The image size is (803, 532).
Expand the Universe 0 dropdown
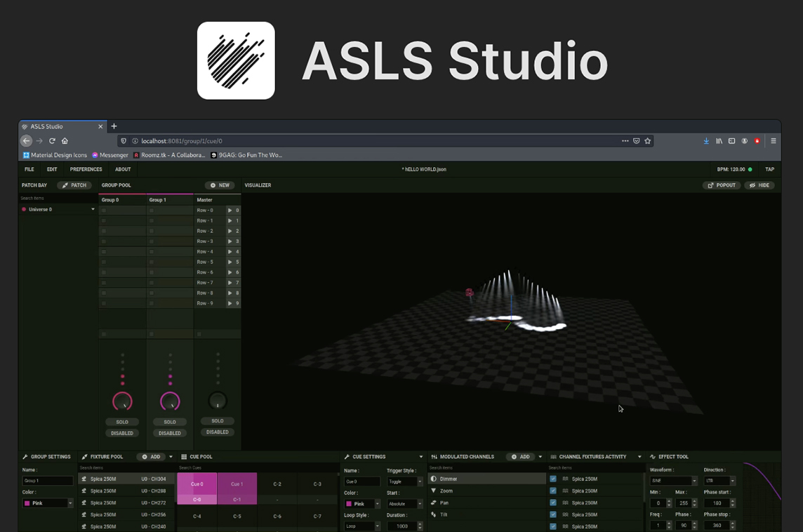[x=93, y=209]
